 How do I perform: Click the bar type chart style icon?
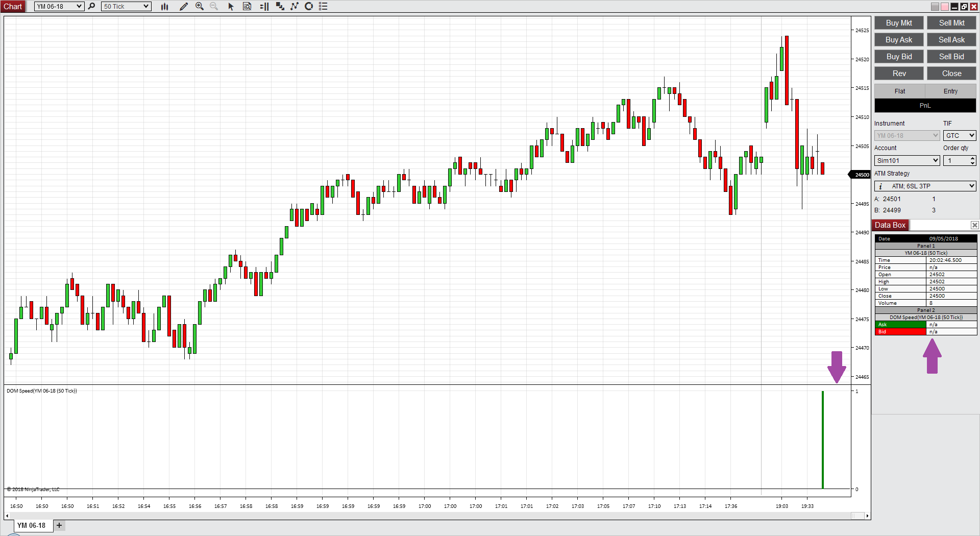[x=164, y=6]
